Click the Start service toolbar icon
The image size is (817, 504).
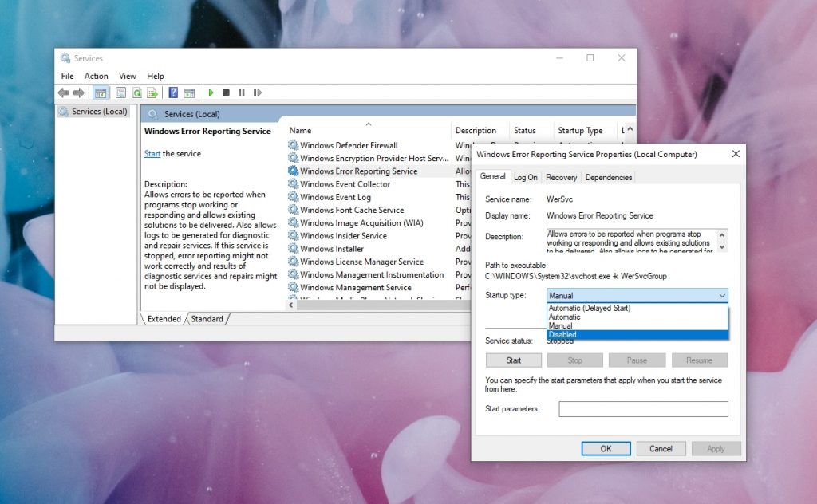[x=211, y=93]
